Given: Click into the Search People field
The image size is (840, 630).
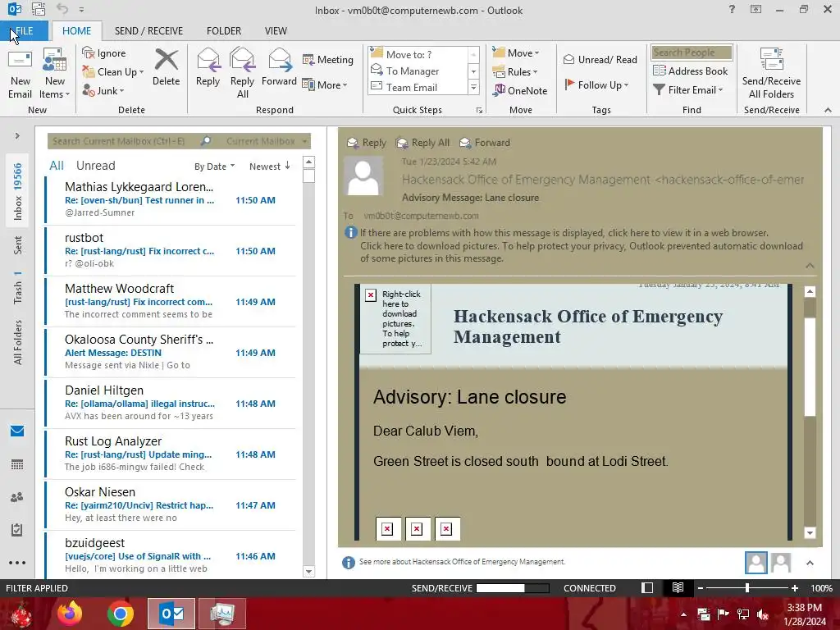Looking at the screenshot, I should (x=692, y=52).
